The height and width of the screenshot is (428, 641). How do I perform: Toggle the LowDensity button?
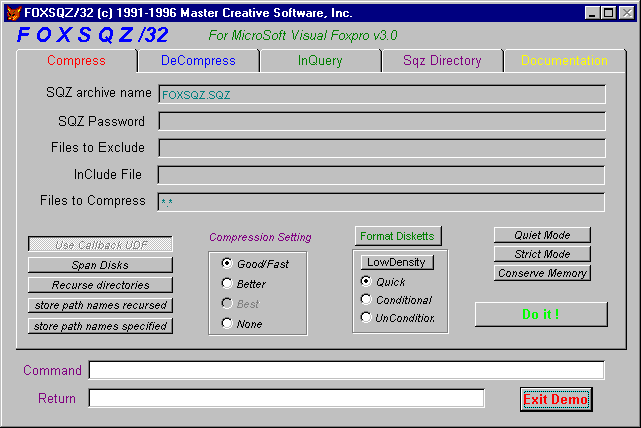[x=397, y=262]
